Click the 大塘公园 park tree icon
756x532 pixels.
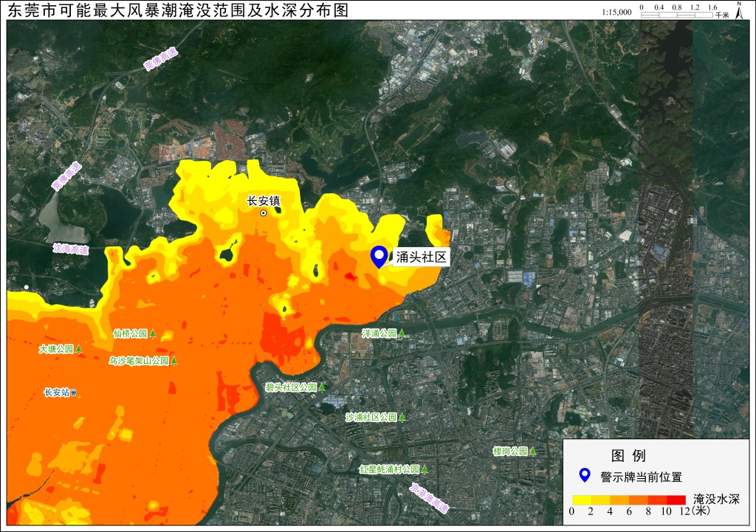coord(78,349)
